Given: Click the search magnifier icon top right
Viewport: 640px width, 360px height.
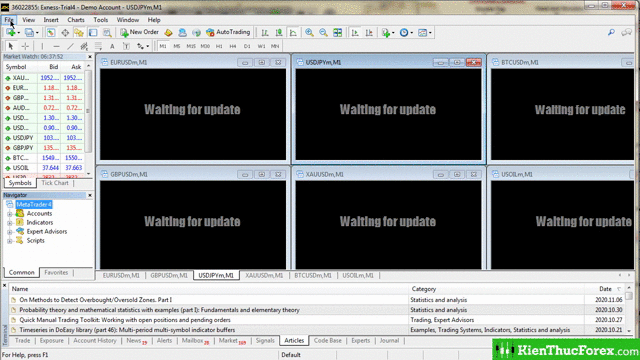Looking at the screenshot, I should point(611,32).
